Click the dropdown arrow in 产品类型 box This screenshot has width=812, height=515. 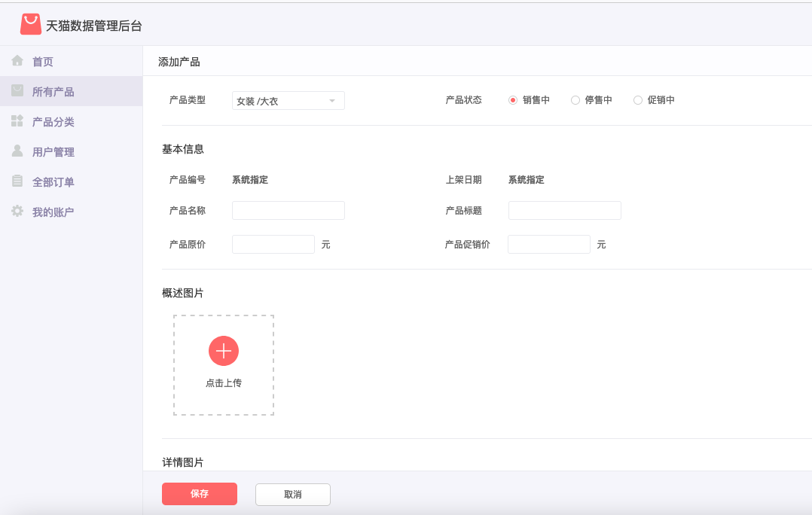coord(332,100)
